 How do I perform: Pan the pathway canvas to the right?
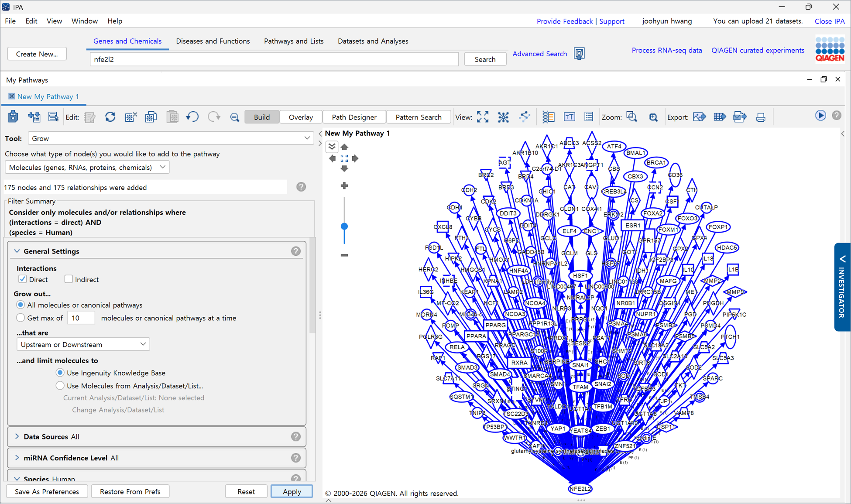click(355, 158)
